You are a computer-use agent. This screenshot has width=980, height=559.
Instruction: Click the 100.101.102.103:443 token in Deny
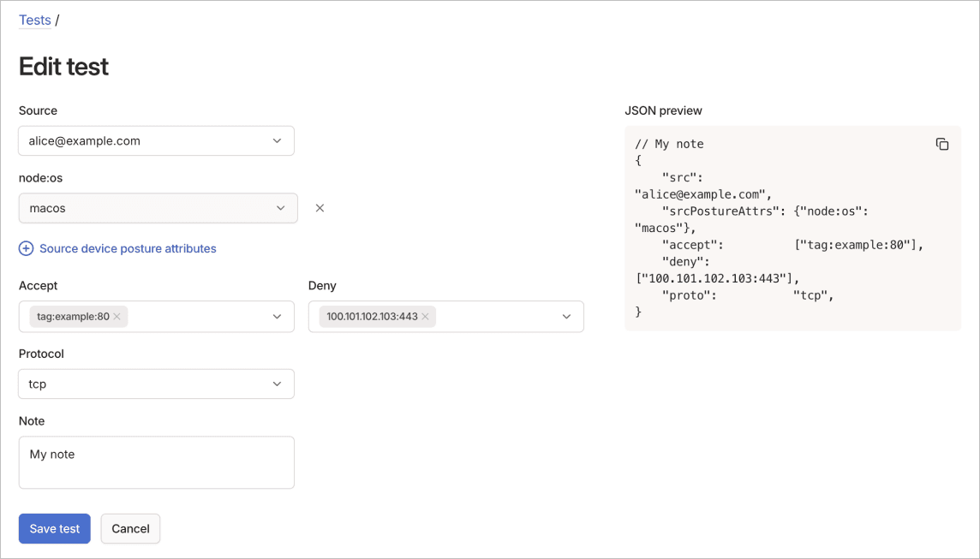pyautogui.click(x=373, y=316)
